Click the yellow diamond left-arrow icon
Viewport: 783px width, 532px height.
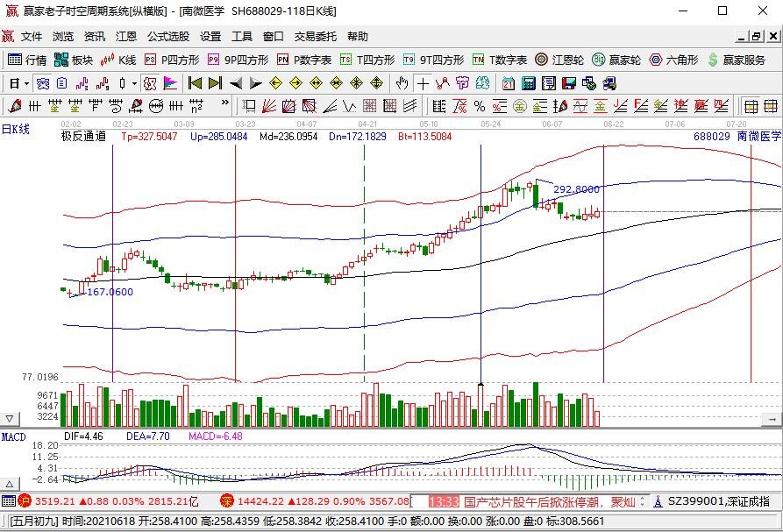point(275,83)
